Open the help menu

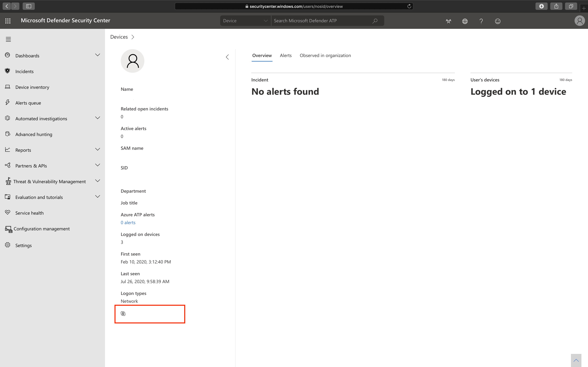coord(481,21)
